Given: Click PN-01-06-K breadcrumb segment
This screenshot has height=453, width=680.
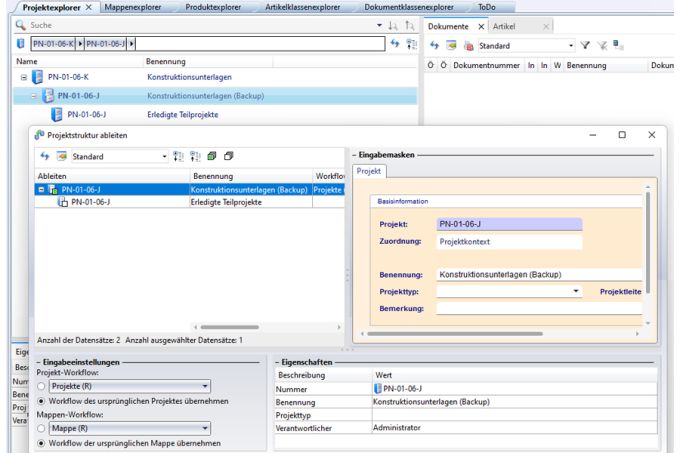Looking at the screenshot, I should pos(54,44).
